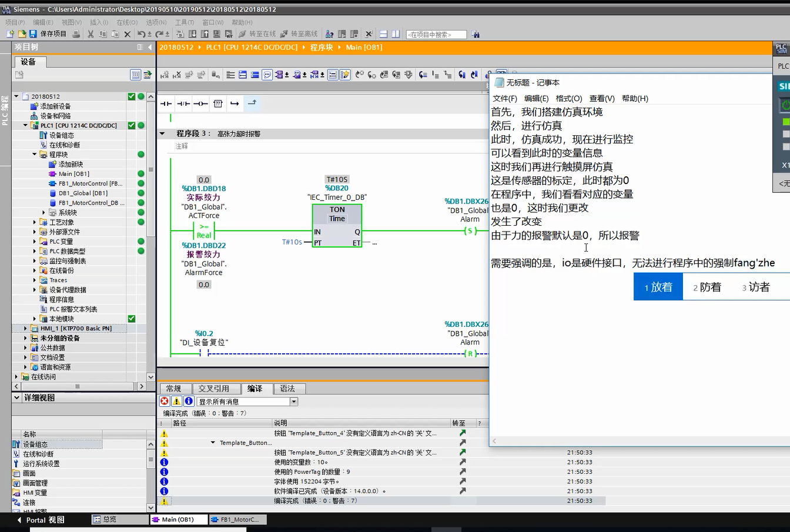This screenshot has height=532, width=790.
Task: Open 在线(O) menu
Action: click(x=127, y=22)
